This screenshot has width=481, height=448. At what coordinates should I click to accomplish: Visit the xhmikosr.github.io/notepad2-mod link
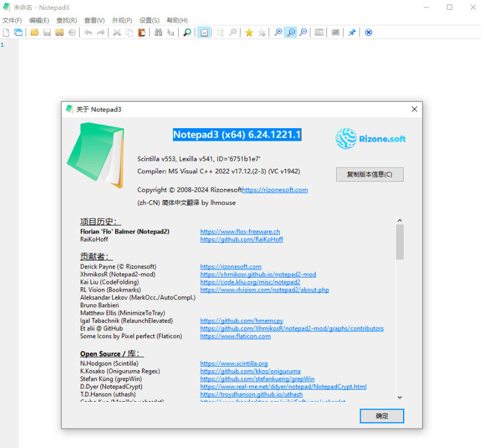pos(258,274)
